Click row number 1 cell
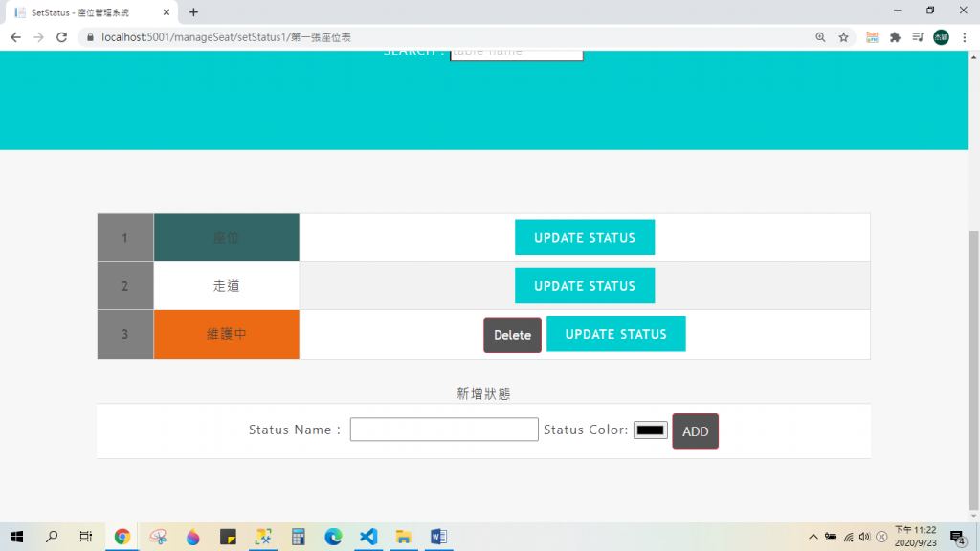This screenshot has height=551, width=980. 125,237
